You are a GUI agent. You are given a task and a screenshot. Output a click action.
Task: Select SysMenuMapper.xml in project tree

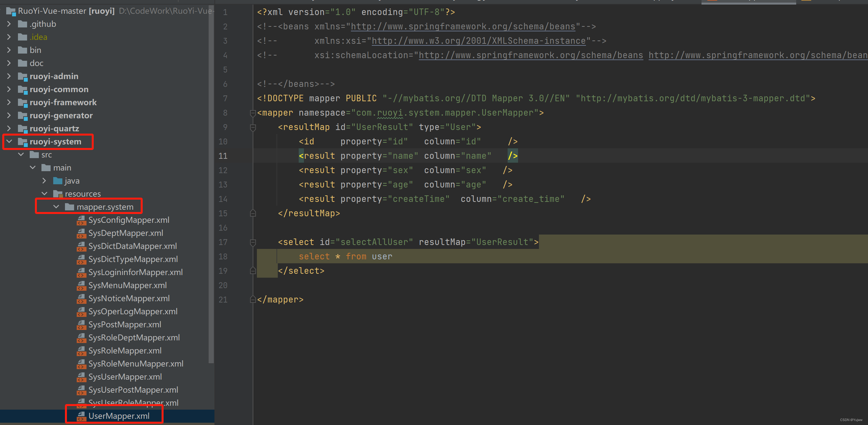127,286
